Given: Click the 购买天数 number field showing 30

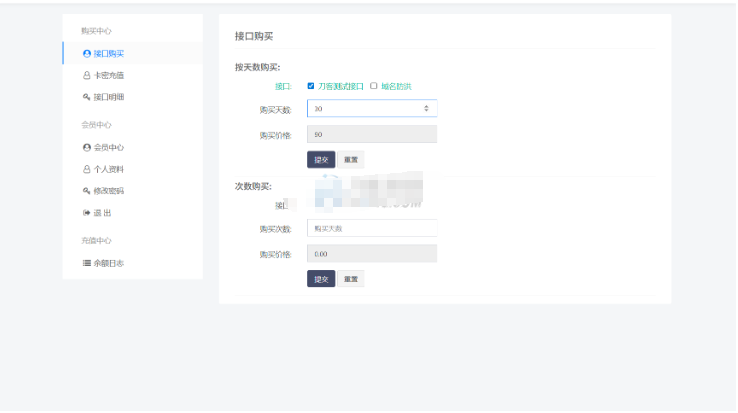Looking at the screenshot, I should click(372, 108).
